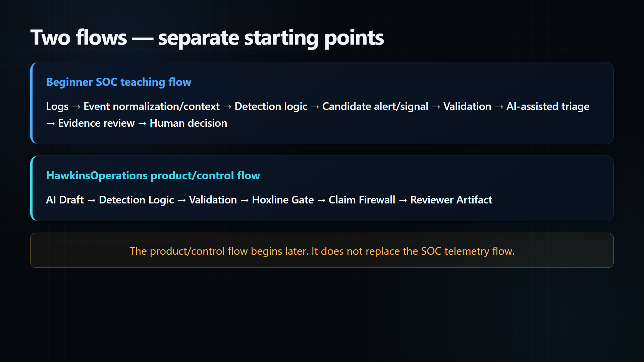Click 'Validation' in the teaching flow

click(467, 107)
